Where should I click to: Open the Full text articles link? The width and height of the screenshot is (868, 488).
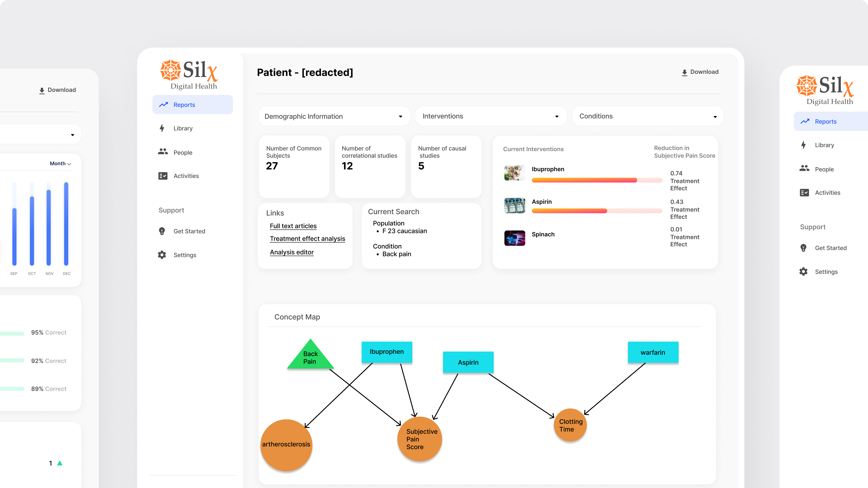click(x=293, y=226)
